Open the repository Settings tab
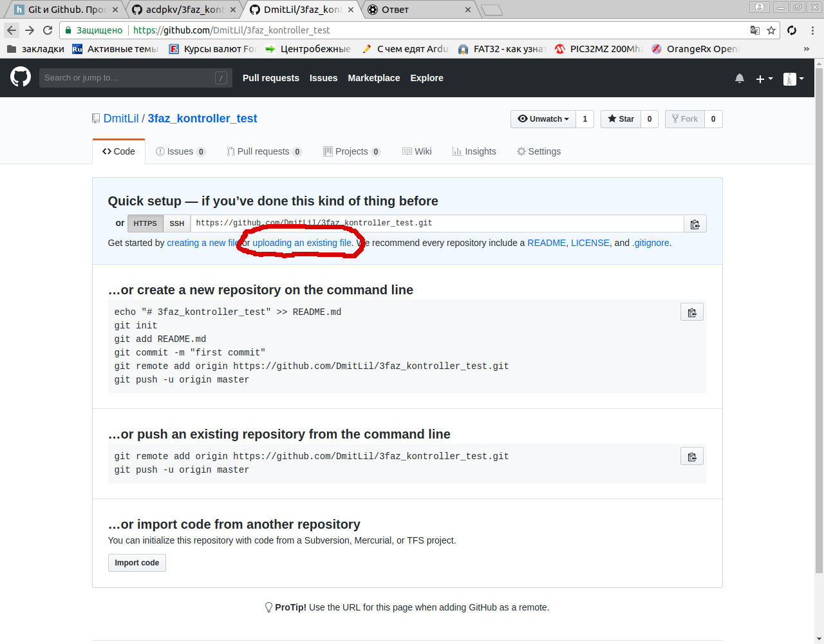Image resolution: width=824 pixels, height=644 pixels. 539,151
